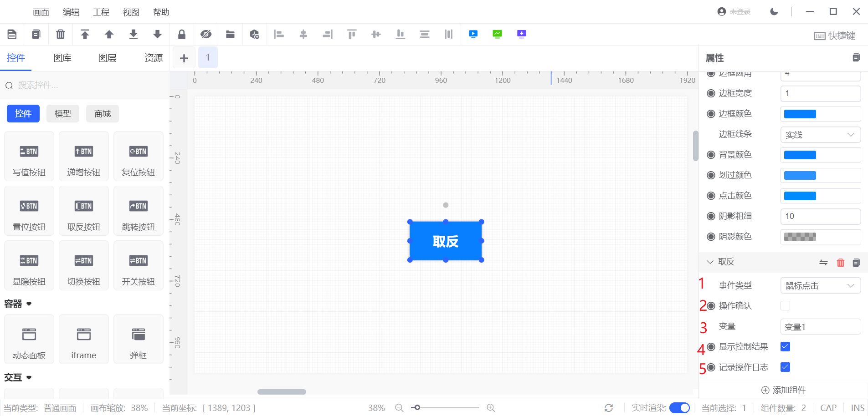The image size is (868, 416).
Task: Click the align left toolbar icon
Action: coord(279,34)
